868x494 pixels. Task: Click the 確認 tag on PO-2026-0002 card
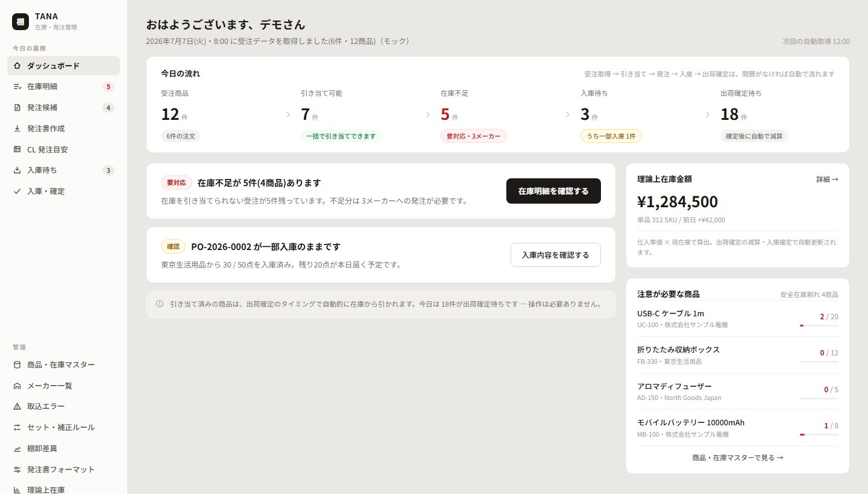tap(174, 246)
